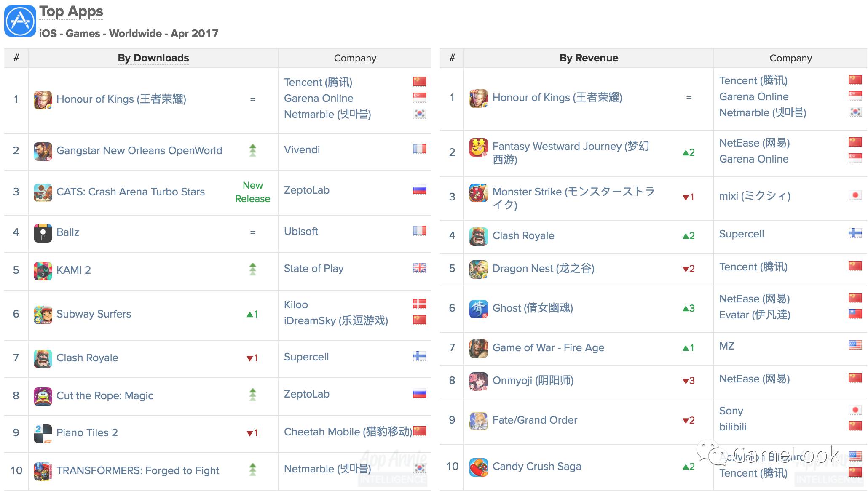Sort by the By Revenue column header
The width and height of the screenshot is (868, 491).
click(x=589, y=58)
